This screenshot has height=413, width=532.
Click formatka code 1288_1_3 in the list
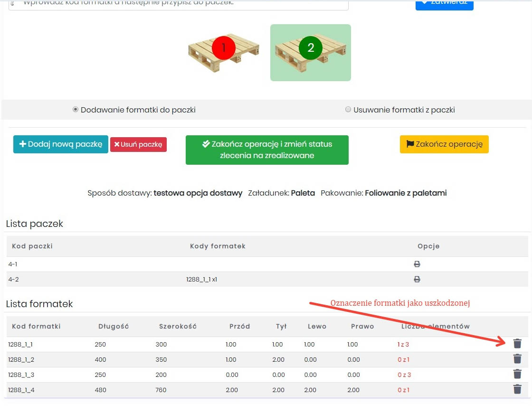click(x=21, y=375)
